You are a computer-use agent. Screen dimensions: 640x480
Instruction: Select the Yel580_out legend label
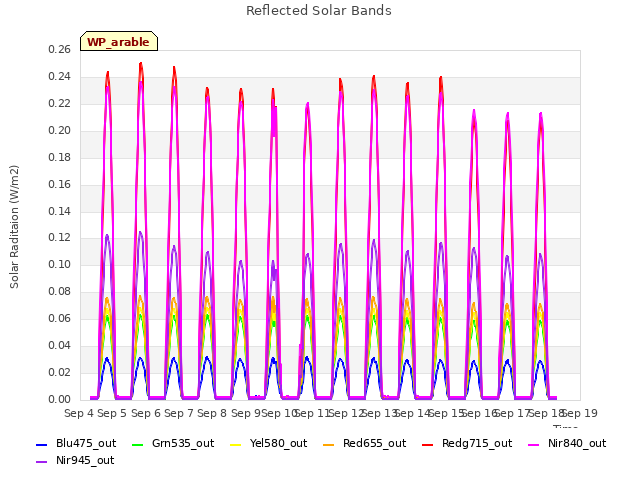pos(278,443)
